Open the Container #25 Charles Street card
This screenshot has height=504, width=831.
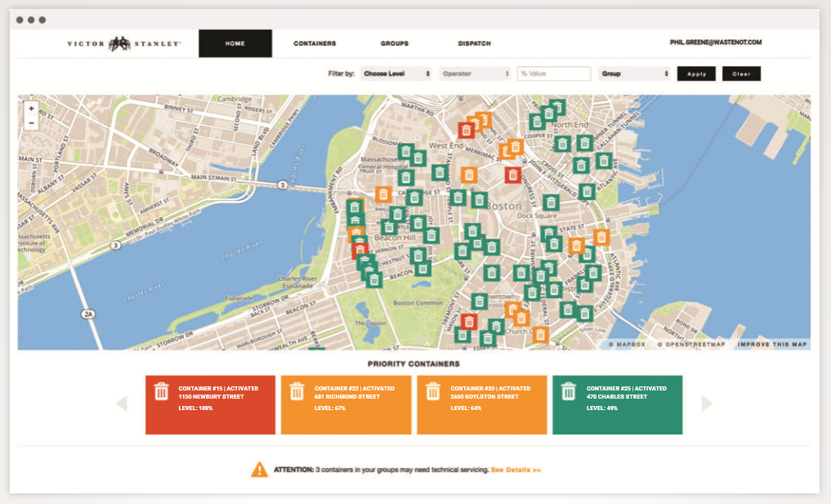(x=618, y=405)
